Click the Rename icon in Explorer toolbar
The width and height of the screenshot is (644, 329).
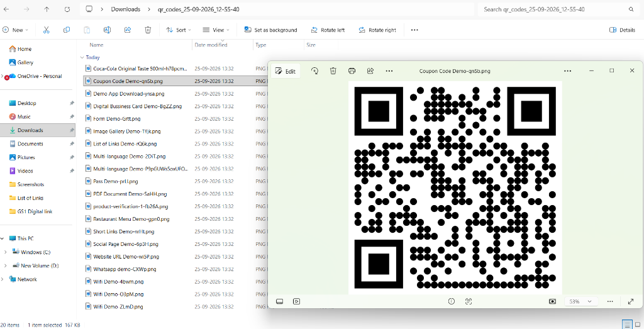(x=107, y=30)
